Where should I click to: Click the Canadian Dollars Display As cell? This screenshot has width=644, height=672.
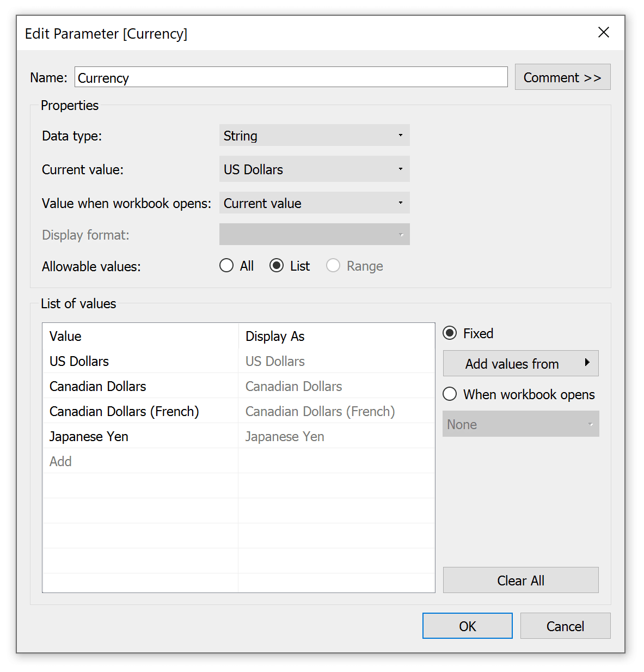(336, 386)
